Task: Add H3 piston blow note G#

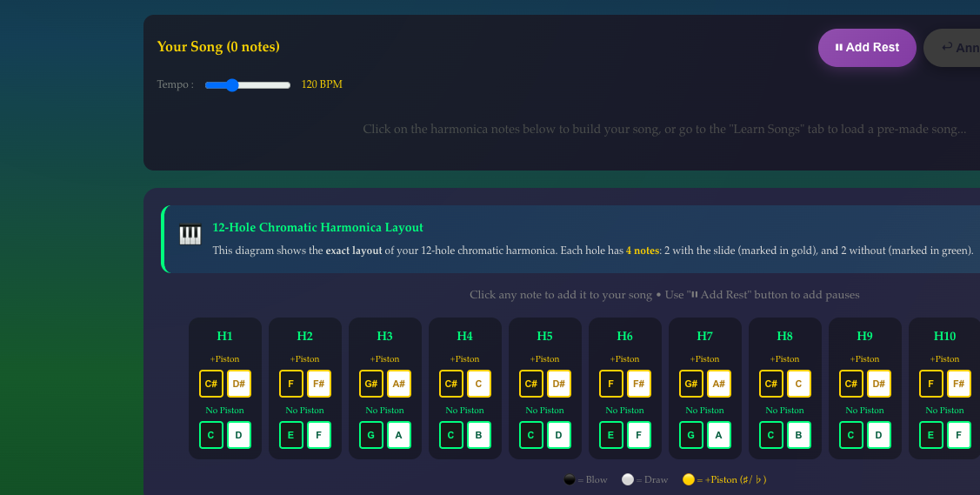Action: click(x=371, y=384)
